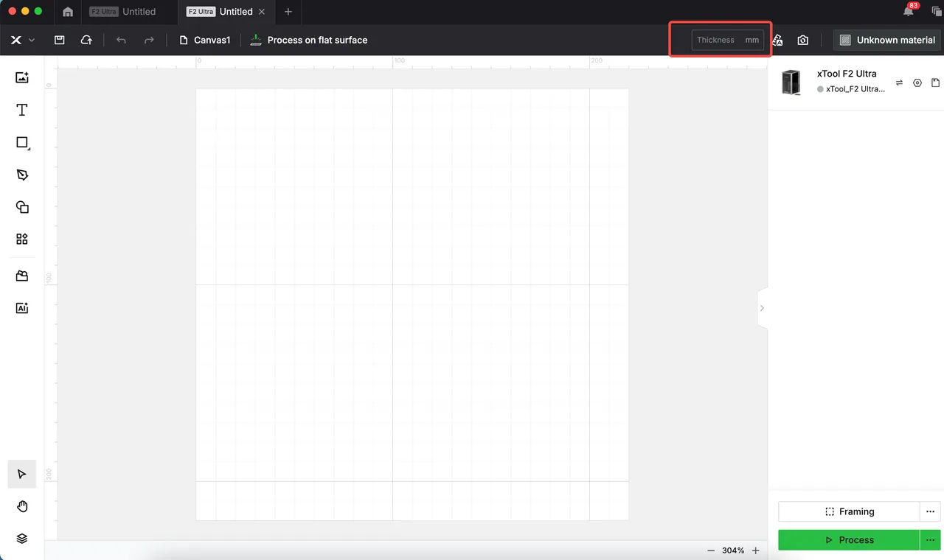Screen dimensions: 944x560
Task: Collapse the right side panel arrow
Action: pos(763,308)
